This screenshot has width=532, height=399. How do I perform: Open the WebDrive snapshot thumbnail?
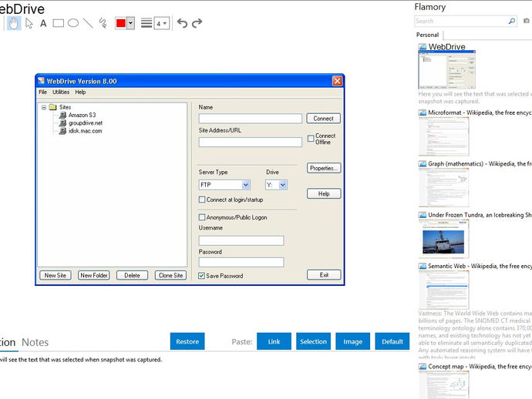pos(447,69)
